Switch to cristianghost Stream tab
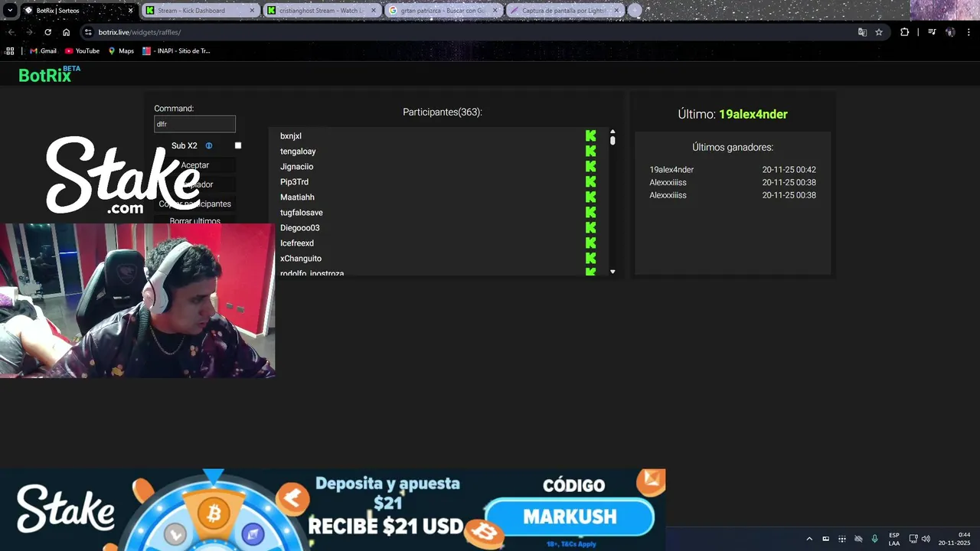 click(322, 11)
